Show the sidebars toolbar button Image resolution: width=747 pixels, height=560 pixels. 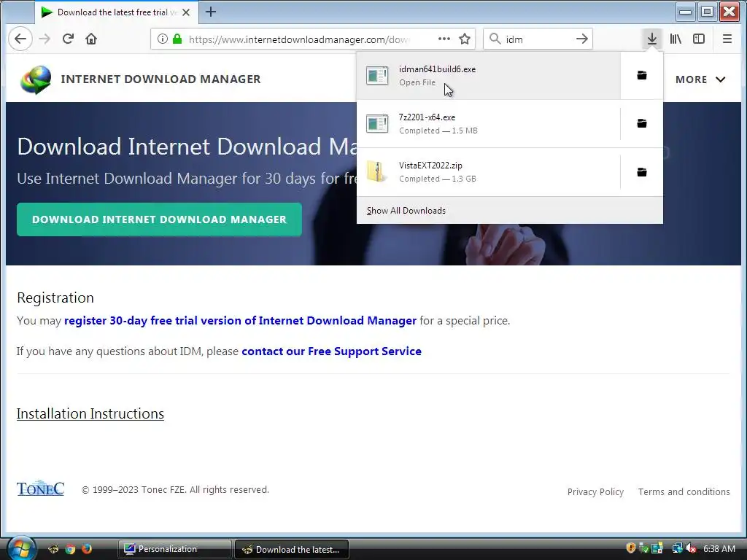pyautogui.click(x=698, y=39)
